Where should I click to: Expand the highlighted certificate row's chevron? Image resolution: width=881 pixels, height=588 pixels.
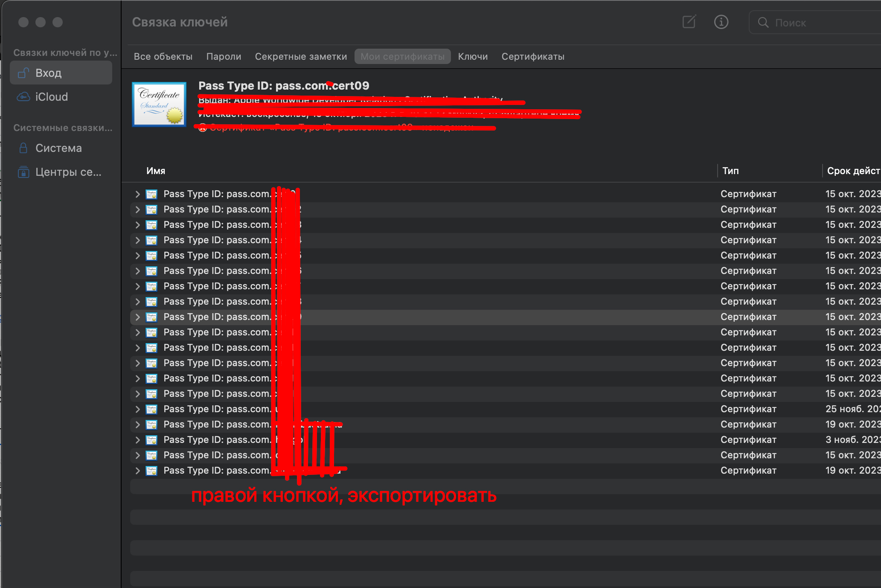pyautogui.click(x=137, y=317)
